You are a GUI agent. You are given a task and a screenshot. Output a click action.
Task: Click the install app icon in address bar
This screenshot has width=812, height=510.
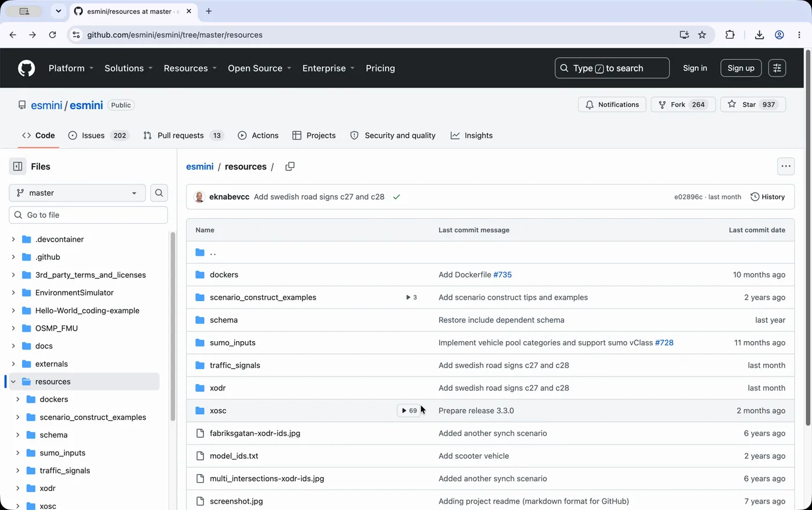click(x=684, y=35)
